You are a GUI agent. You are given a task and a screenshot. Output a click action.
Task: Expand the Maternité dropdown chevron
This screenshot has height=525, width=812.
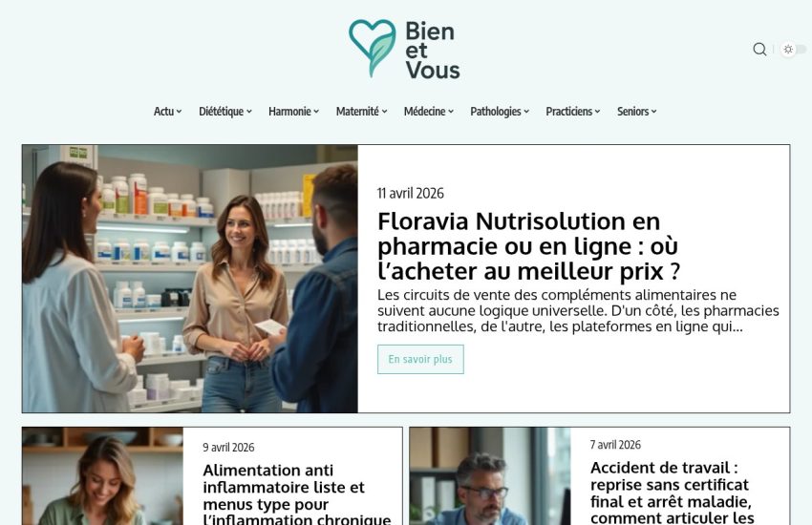[385, 112]
